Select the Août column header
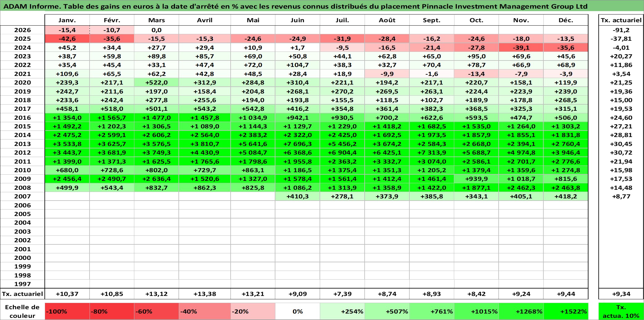 point(387,20)
